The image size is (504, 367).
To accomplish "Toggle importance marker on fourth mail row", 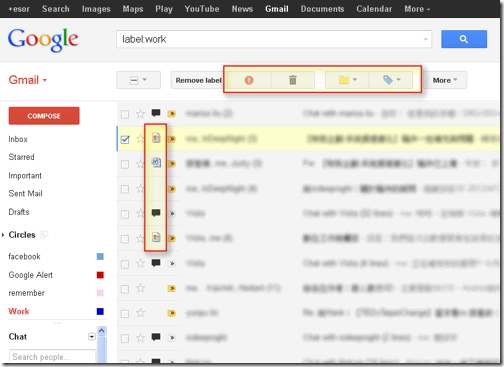I will pos(172,189).
